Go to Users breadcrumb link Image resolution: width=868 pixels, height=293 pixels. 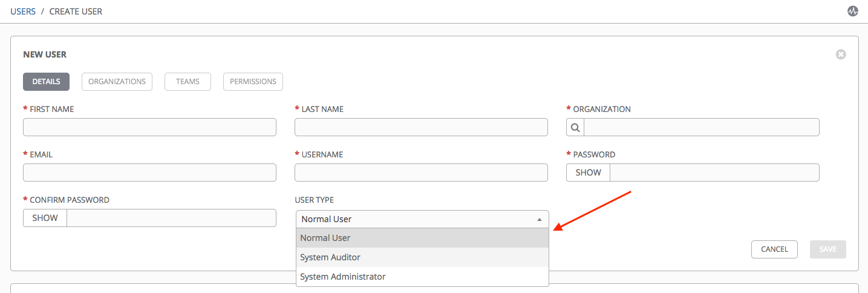point(23,12)
